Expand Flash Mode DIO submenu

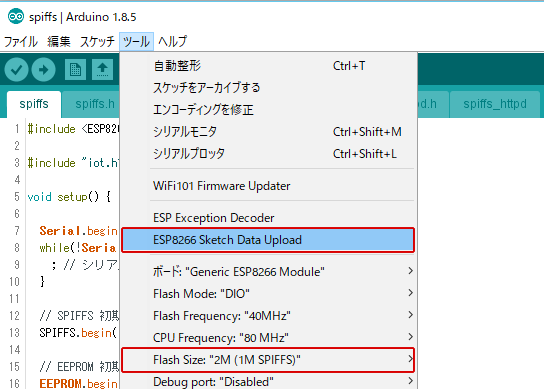(269, 294)
